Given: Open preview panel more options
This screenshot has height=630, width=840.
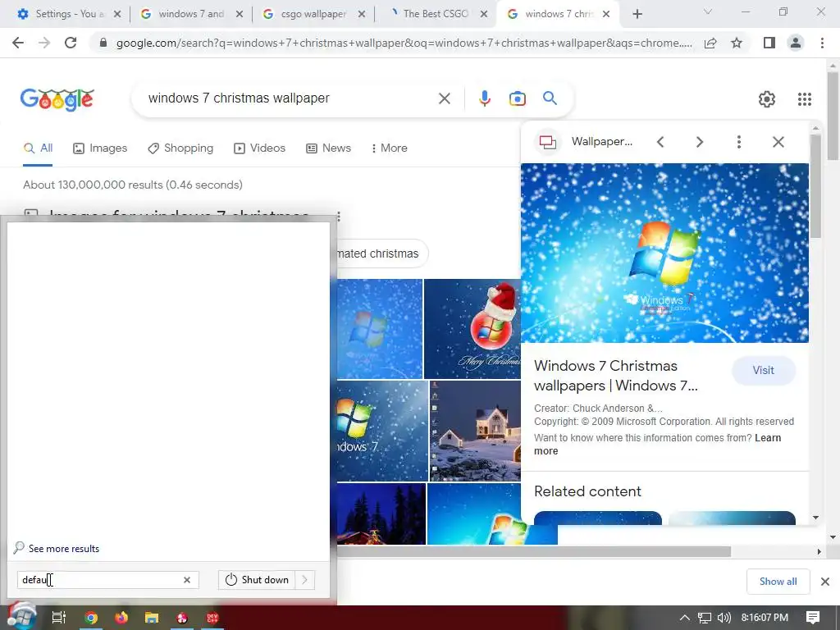Looking at the screenshot, I should pyautogui.click(x=739, y=142).
